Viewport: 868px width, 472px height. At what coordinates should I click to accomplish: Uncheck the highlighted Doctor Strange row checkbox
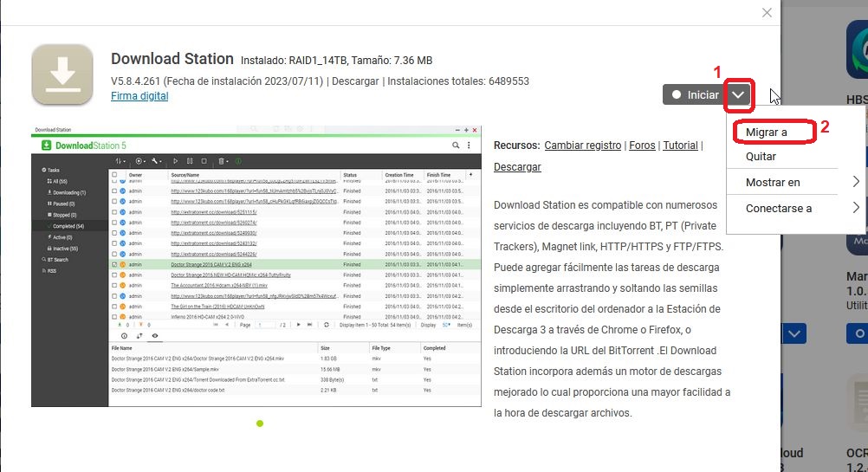113,264
